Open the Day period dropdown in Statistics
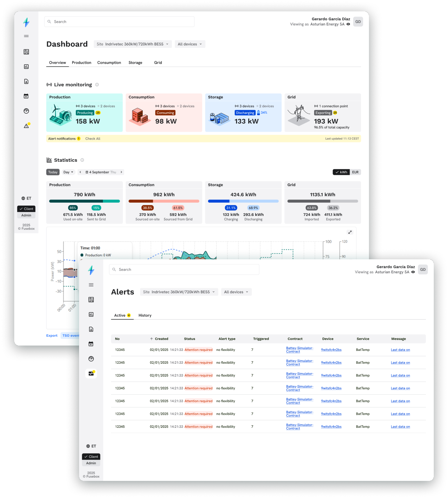 pos(68,172)
